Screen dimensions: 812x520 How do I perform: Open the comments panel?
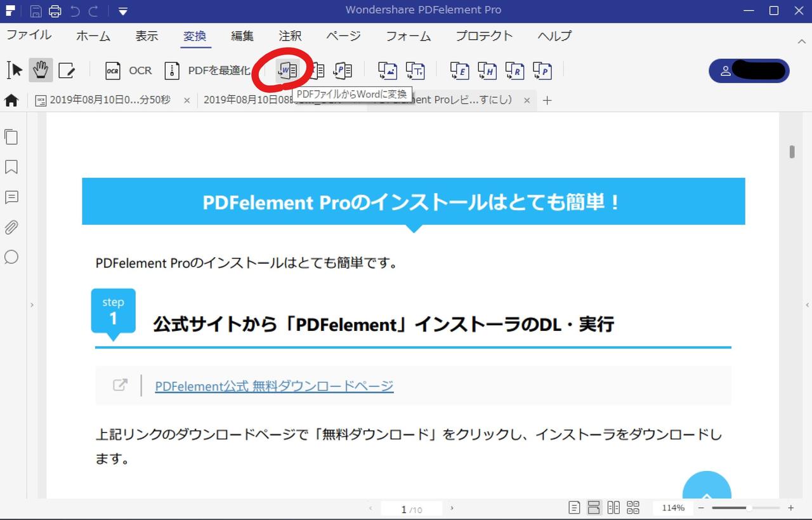coord(11,197)
